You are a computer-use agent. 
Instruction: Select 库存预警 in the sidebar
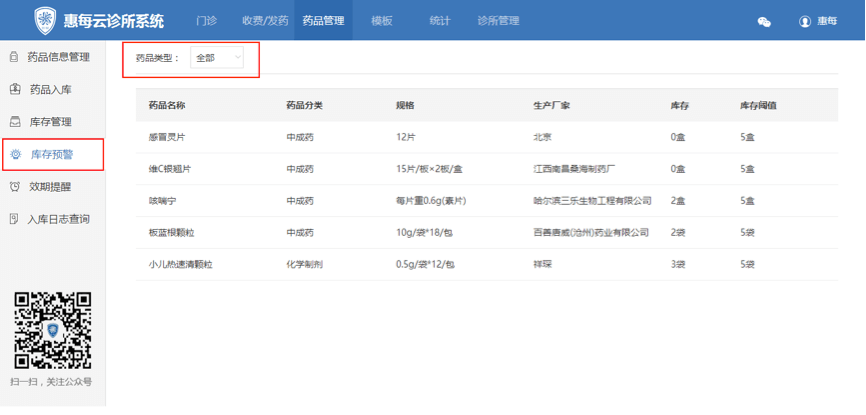52,154
